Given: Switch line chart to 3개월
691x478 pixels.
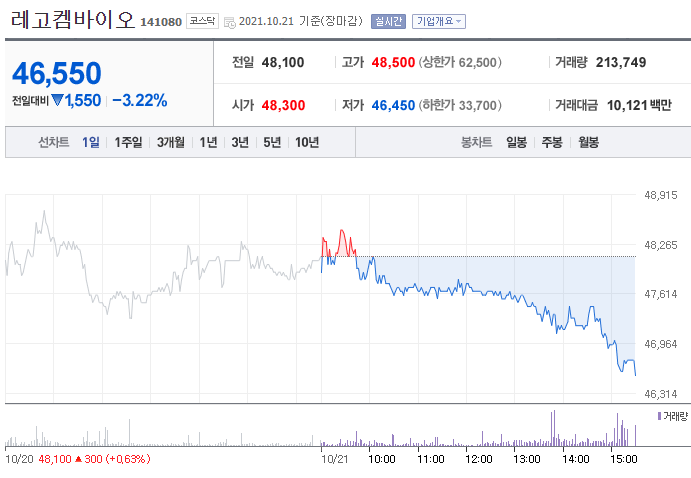Looking at the screenshot, I should pos(171,142).
